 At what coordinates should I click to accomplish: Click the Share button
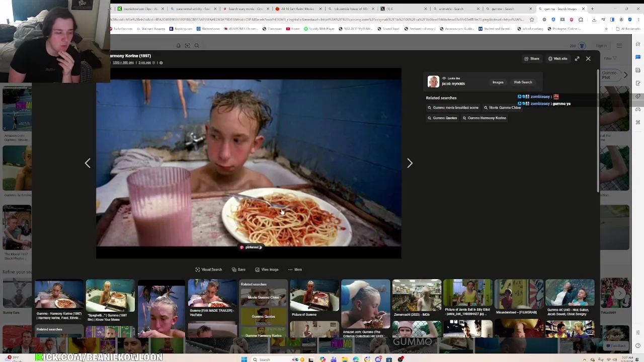pos(532,59)
